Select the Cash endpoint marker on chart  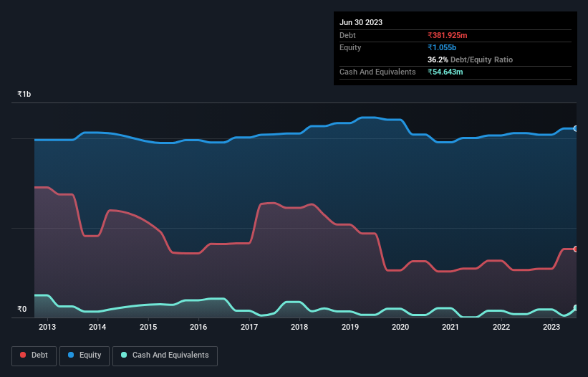pos(576,308)
